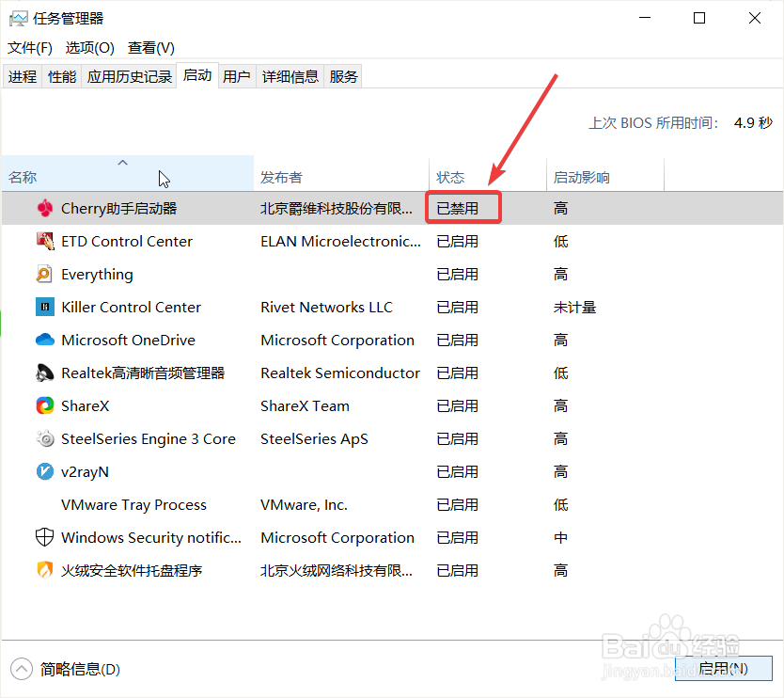Image resolution: width=784 pixels, height=698 pixels.
Task: Click the Microsoft OneDrive cloud icon
Action: coord(44,340)
